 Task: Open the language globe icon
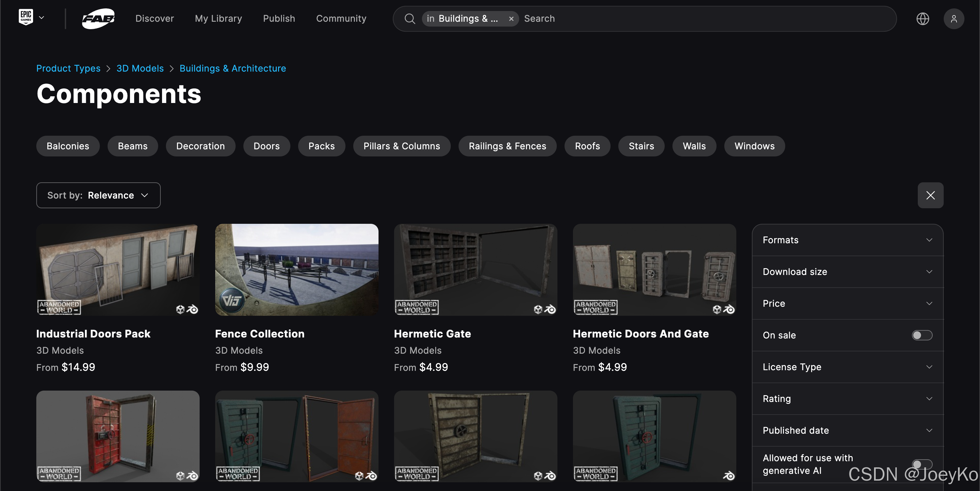(x=922, y=19)
